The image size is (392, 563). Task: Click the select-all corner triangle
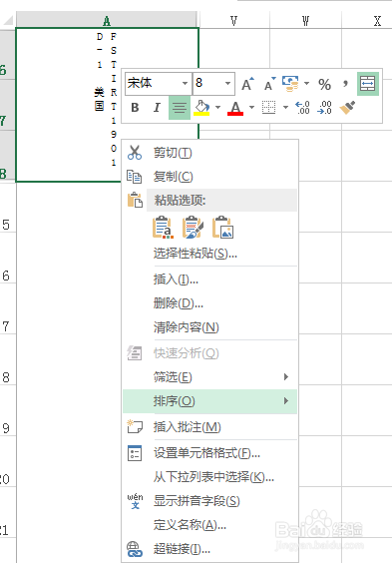(x=8, y=20)
